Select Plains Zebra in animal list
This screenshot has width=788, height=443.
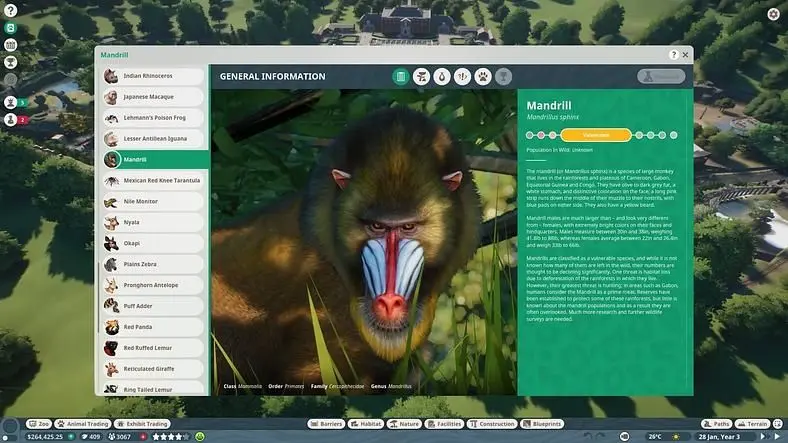(x=153, y=264)
